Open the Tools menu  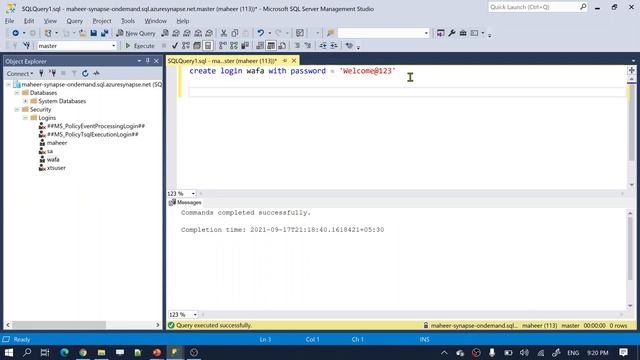tap(128, 21)
